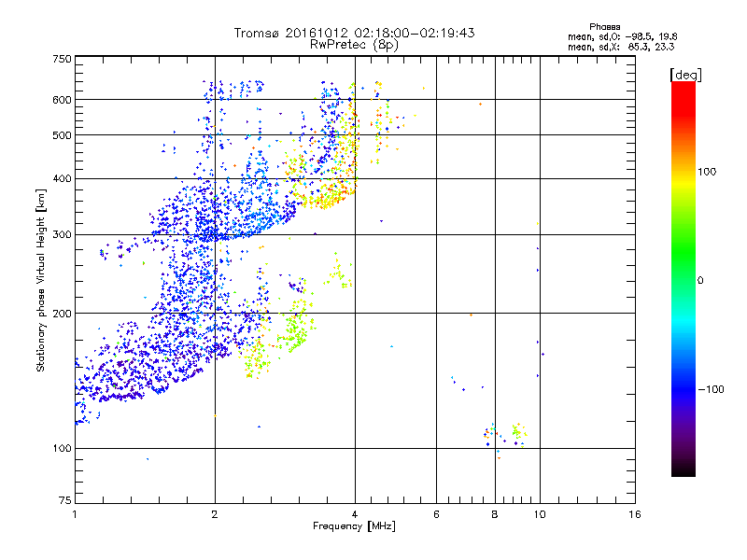Click the x-axis tick label '4'

tap(355, 514)
